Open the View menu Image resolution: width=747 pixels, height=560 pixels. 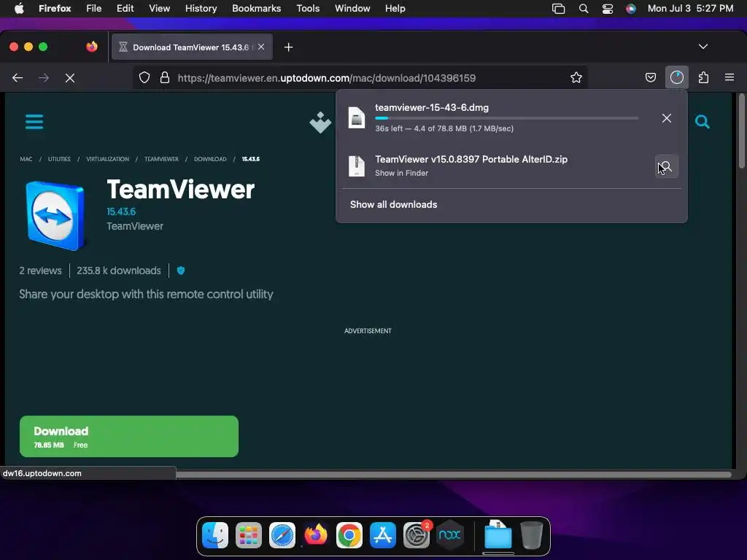click(x=159, y=9)
